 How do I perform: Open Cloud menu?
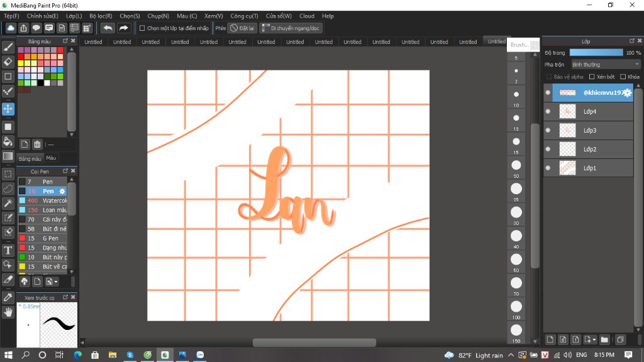(307, 16)
